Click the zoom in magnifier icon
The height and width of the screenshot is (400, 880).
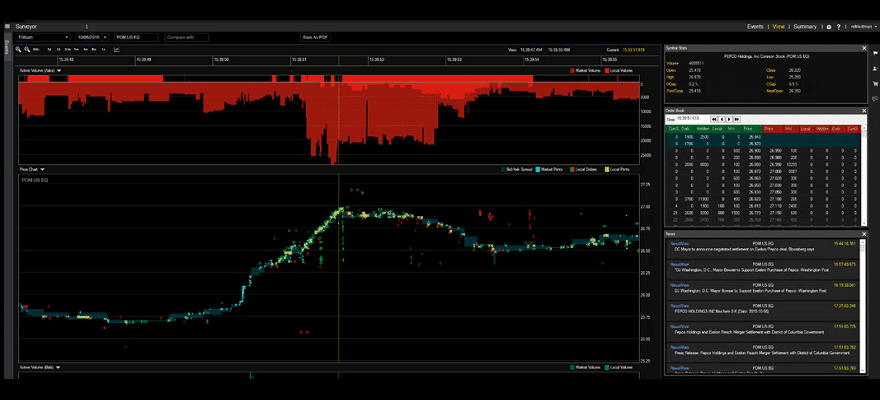point(19,48)
